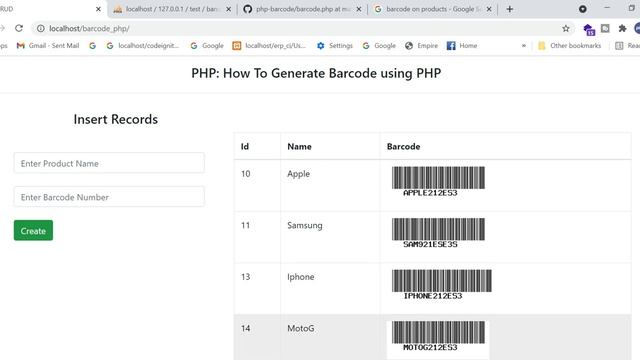640x360 pixels.
Task: Close the phpMyAdmin localhost tab
Action: tap(228, 9)
